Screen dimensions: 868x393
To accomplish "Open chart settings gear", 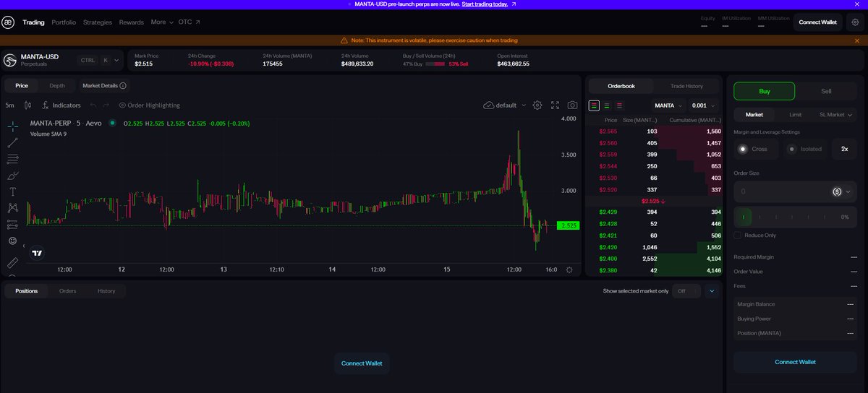I will (x=537, y=105).
